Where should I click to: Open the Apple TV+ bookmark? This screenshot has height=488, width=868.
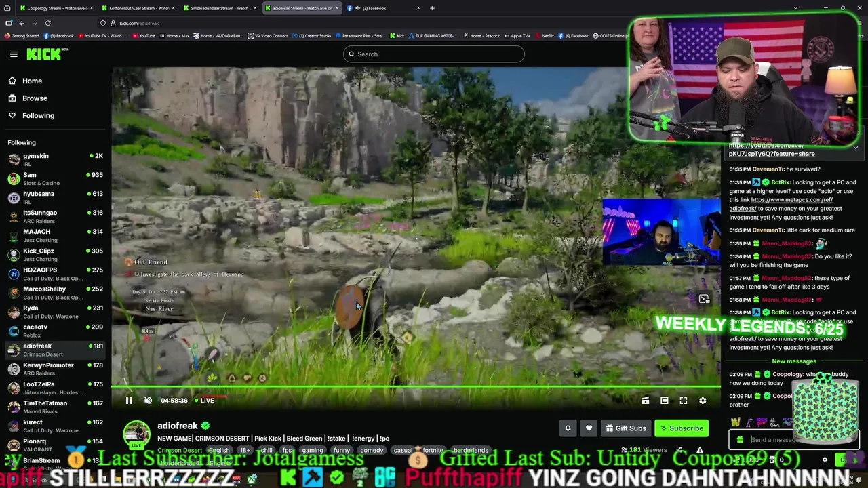(517, 36)
